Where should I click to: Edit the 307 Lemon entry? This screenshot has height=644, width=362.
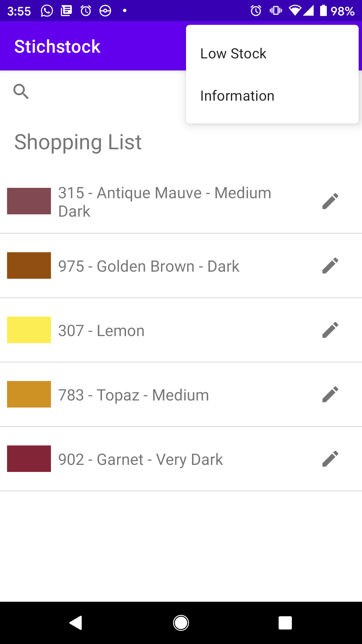point(330,330)
